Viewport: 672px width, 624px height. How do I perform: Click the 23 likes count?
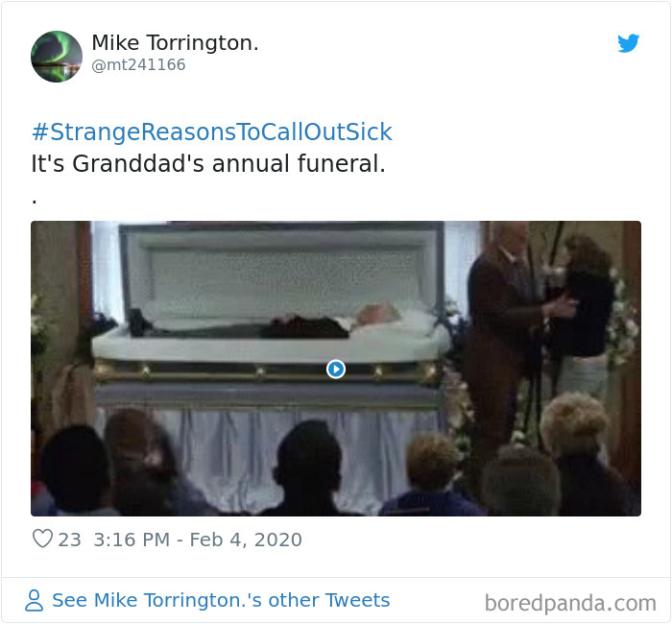tap(69, 540)
